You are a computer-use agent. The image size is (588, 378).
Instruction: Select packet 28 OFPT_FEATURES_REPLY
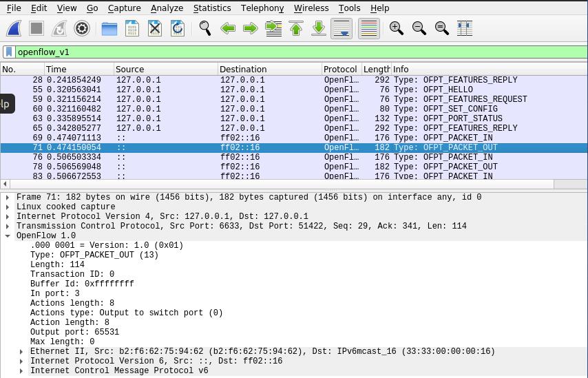coord(294,80)
